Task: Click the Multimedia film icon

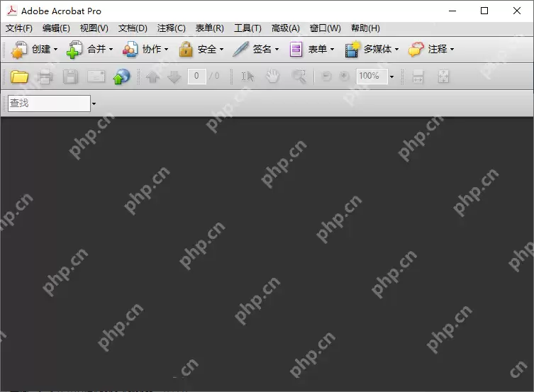Action: 352,50
